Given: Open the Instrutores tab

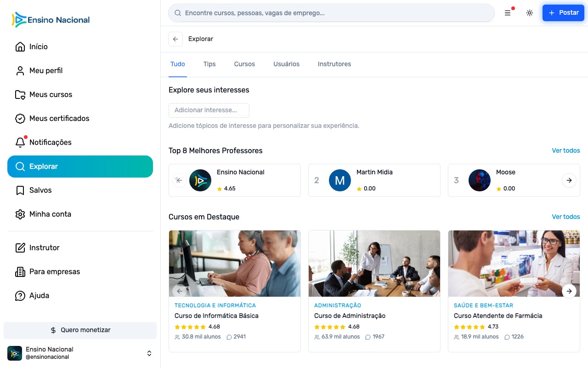Looking at the screenshot, I should tap(334, 64).
